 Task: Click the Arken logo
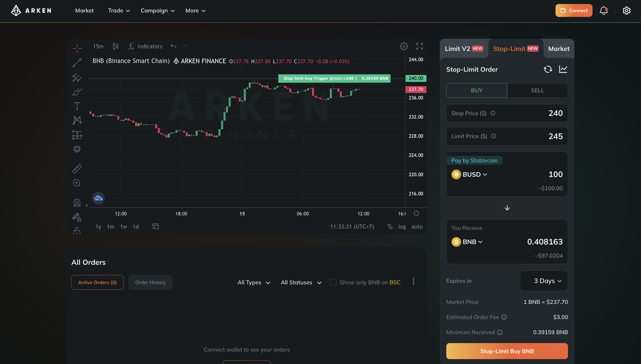(x=31, y=10)
